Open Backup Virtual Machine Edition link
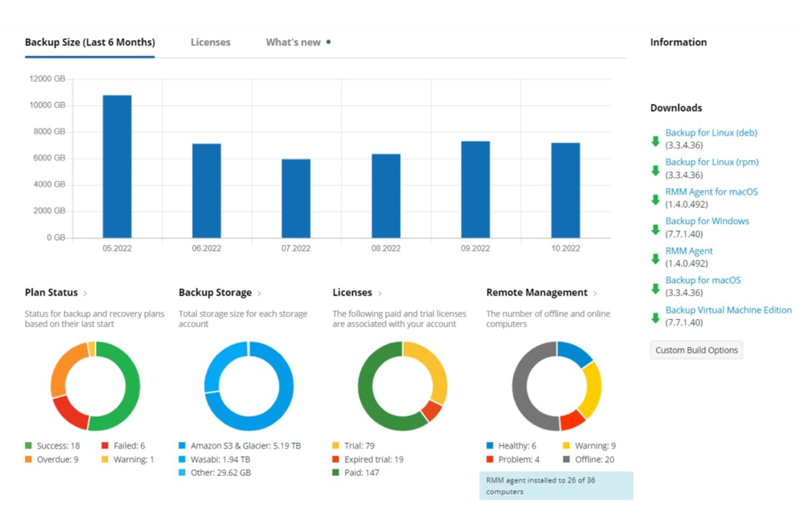The width and height of the screenshot is (798, 532). pyautogui.click(x=728, y=310)
